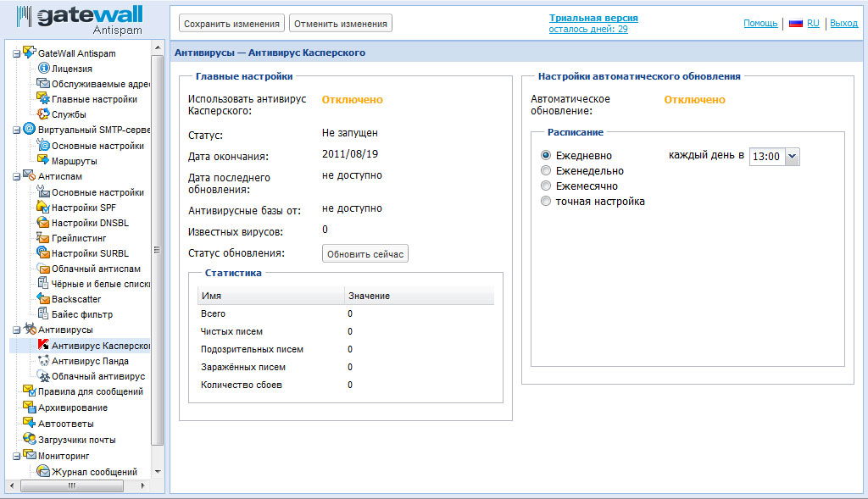Click the Загрузчики почты icon

(x=30, y=439)
